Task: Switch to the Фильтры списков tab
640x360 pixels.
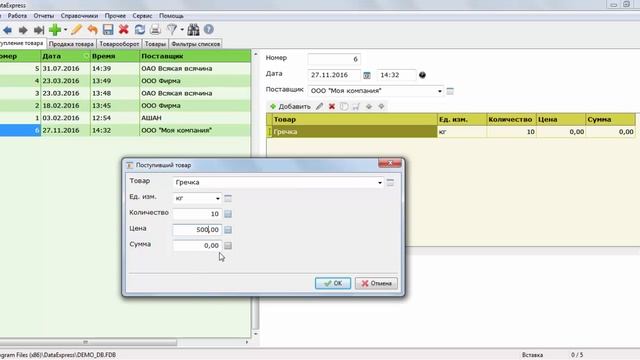Action: 196,44
